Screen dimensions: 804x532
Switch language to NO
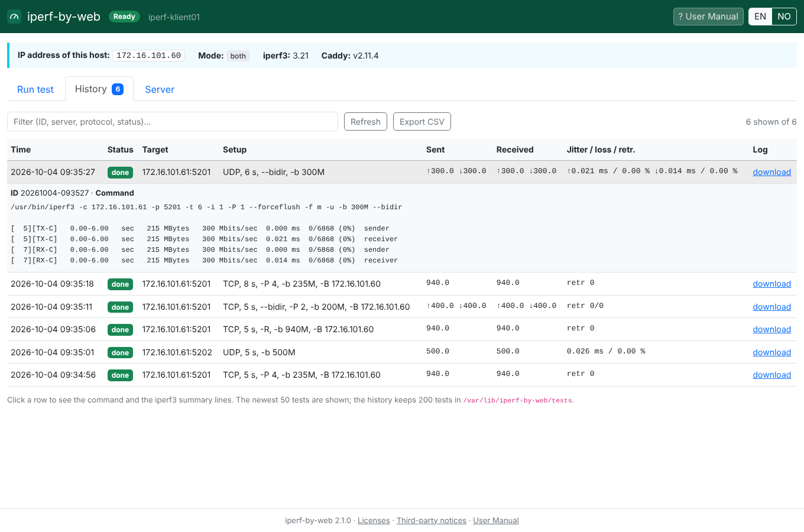click(784, 17)
